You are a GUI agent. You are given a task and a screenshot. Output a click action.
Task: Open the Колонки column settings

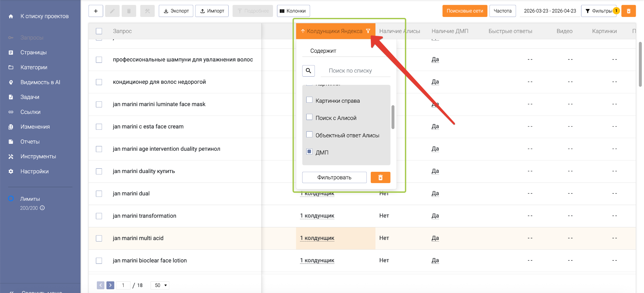click(293, 11)
